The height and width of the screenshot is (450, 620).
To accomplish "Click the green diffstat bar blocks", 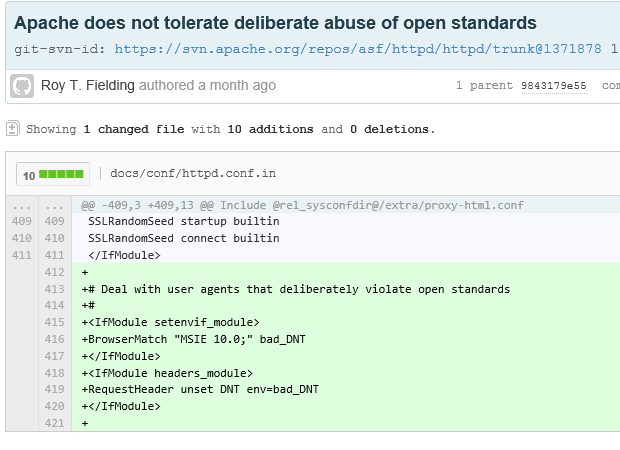I will pyautogui.click(x=61, y=174).
